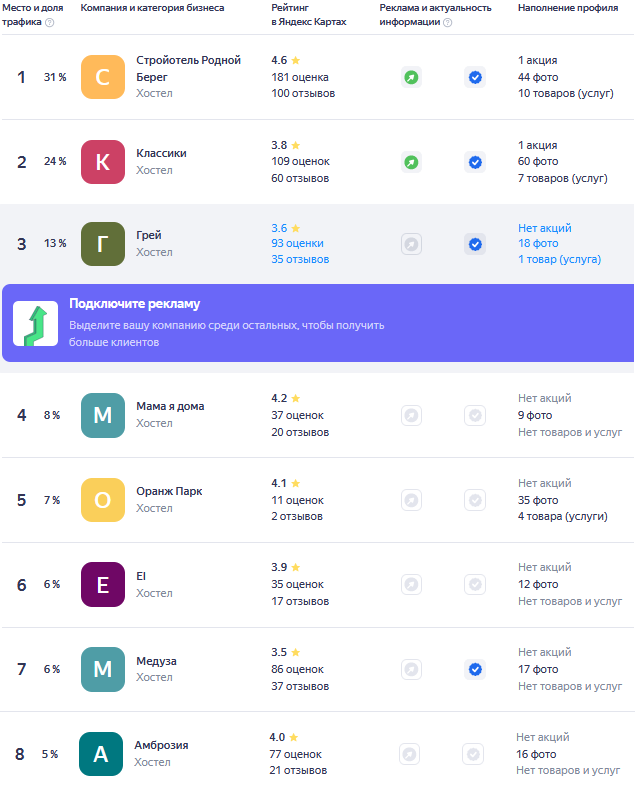Select company name El
This screenshot has width=635, height=795.
coord(141,576)
